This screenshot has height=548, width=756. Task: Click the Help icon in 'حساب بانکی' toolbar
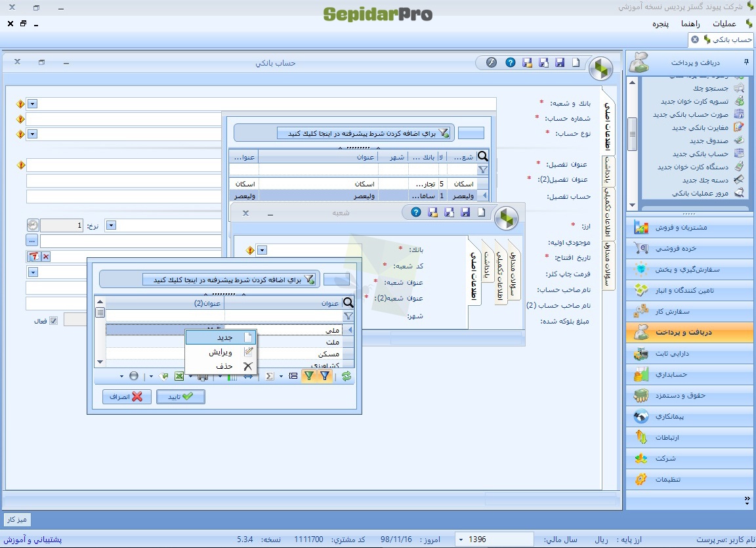[x=511, y=62]
